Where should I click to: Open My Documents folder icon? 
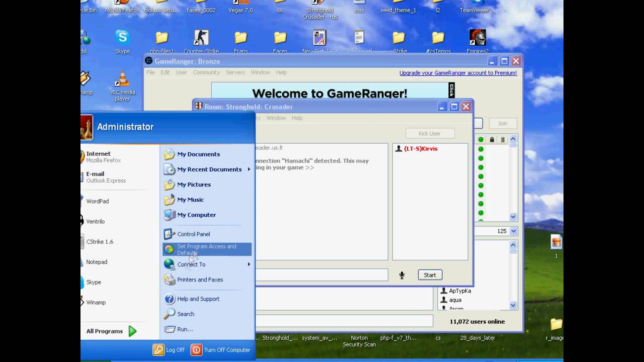(x=170, y=154)
